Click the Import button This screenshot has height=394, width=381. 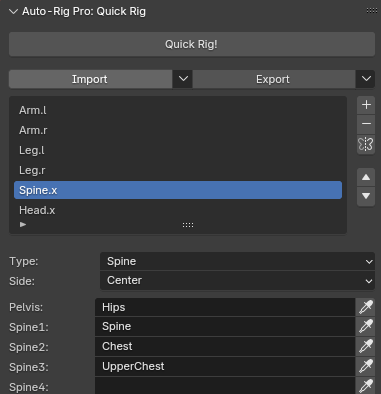point(90,79)
